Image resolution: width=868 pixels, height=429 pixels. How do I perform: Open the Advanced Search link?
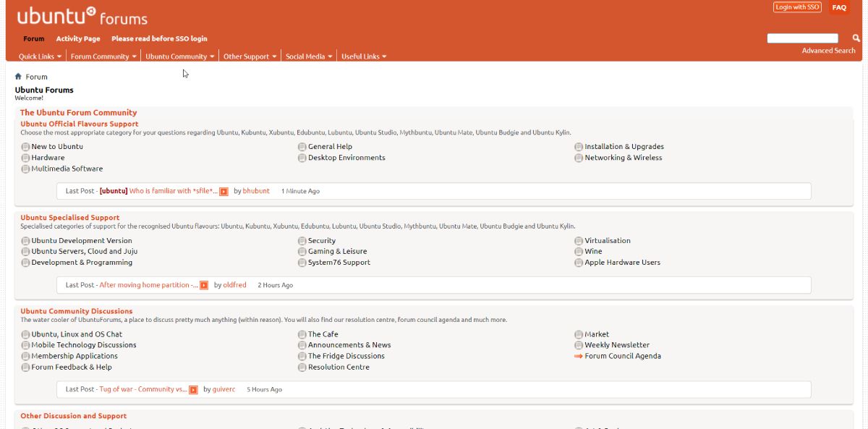point(828,51)
